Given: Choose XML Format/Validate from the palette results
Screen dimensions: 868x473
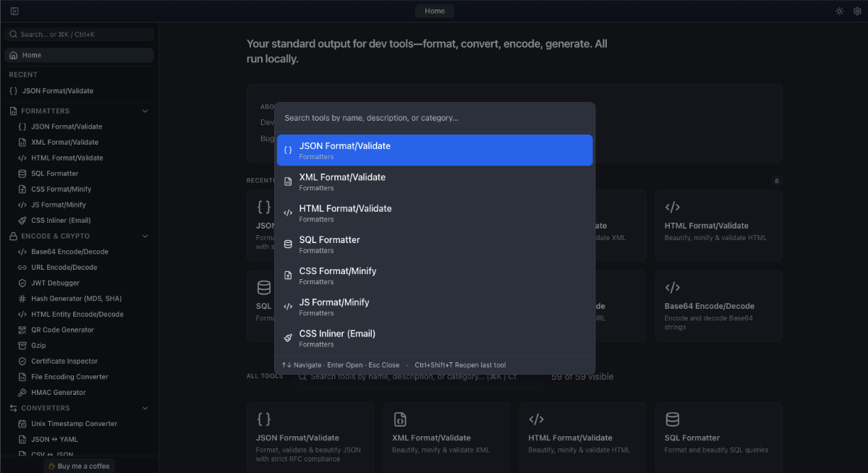Looking at the screenshot, I should 434,182.
